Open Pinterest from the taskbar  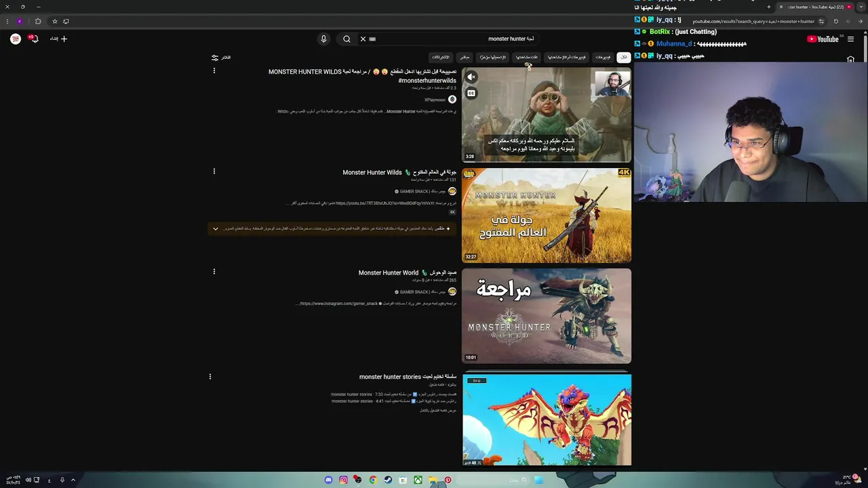coord(448,480)
